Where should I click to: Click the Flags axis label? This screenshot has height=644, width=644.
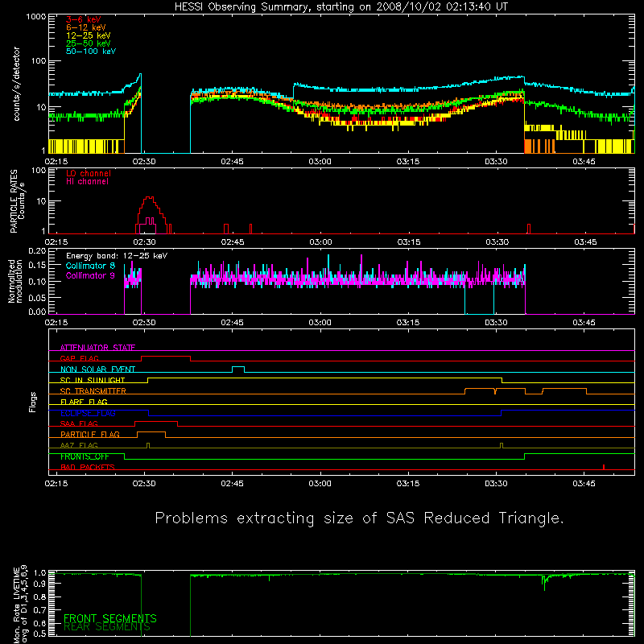[x=33, y=402]
